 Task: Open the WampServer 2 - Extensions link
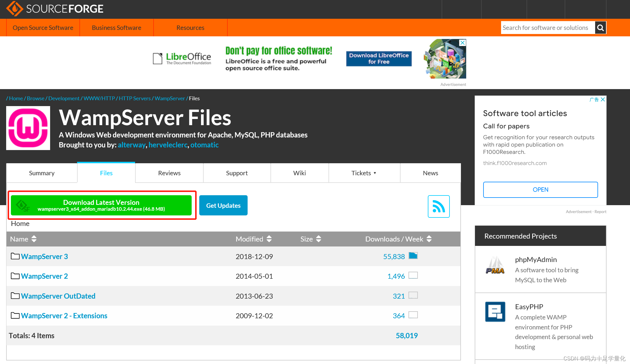64,316
